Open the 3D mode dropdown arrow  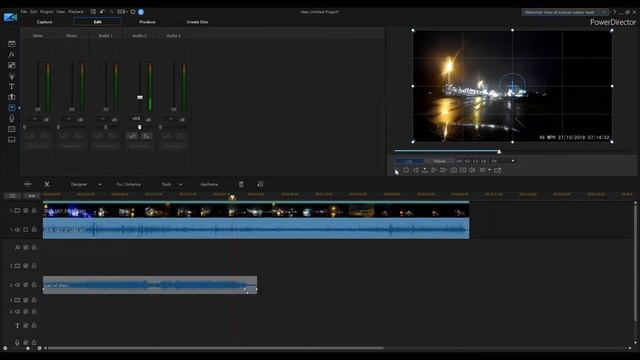489,170
